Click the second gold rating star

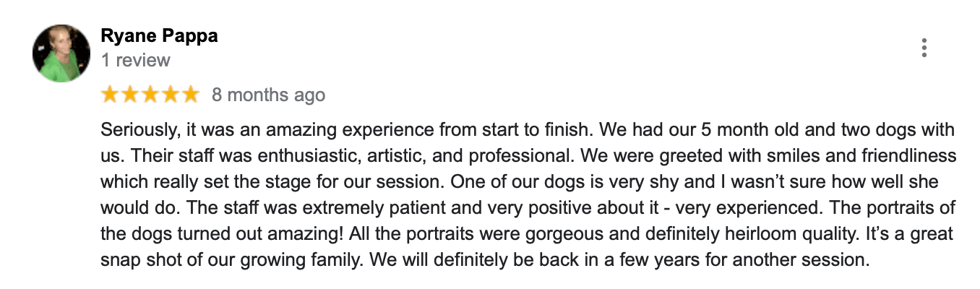click(x=130, y=94)
